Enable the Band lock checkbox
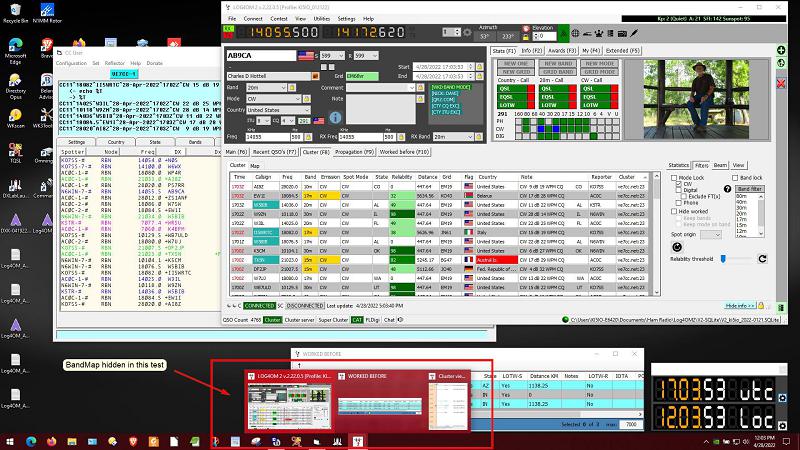Viewport: 800px width, 450px height. [x=735, y=178]
